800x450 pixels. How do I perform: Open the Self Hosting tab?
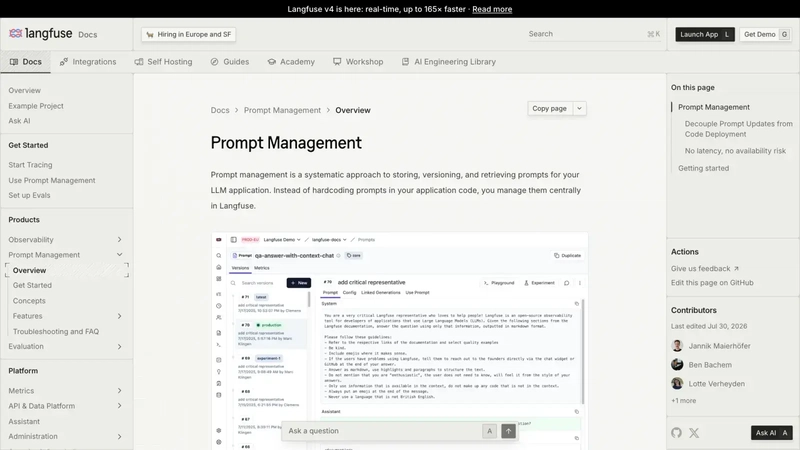coord(164,62)
